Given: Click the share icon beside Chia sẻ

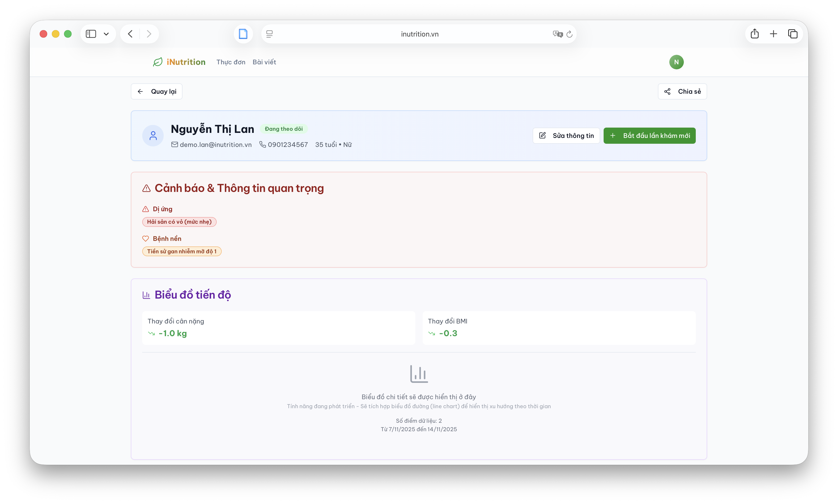Looking at the screenshot, I should 667,91.
